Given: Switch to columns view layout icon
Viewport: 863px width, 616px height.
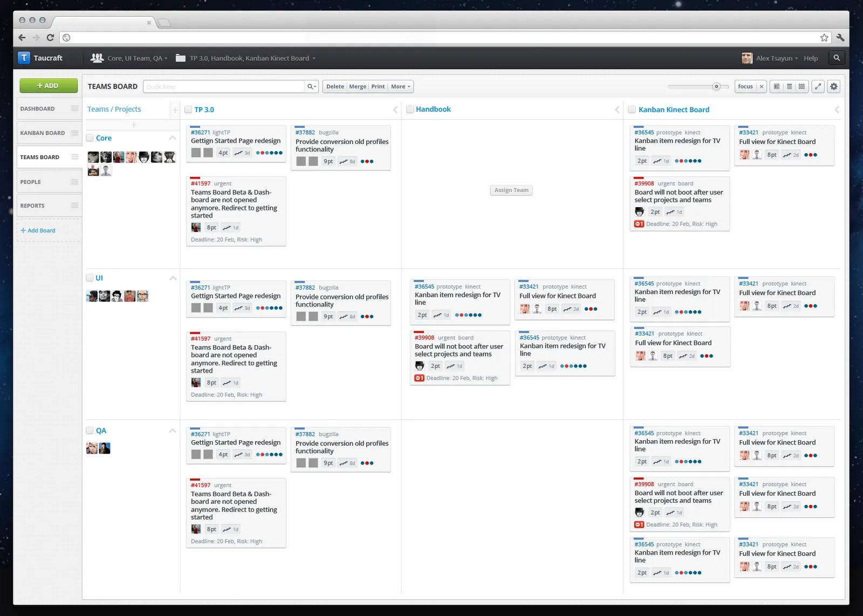Looking at the screenshot, I should [802, 86].
